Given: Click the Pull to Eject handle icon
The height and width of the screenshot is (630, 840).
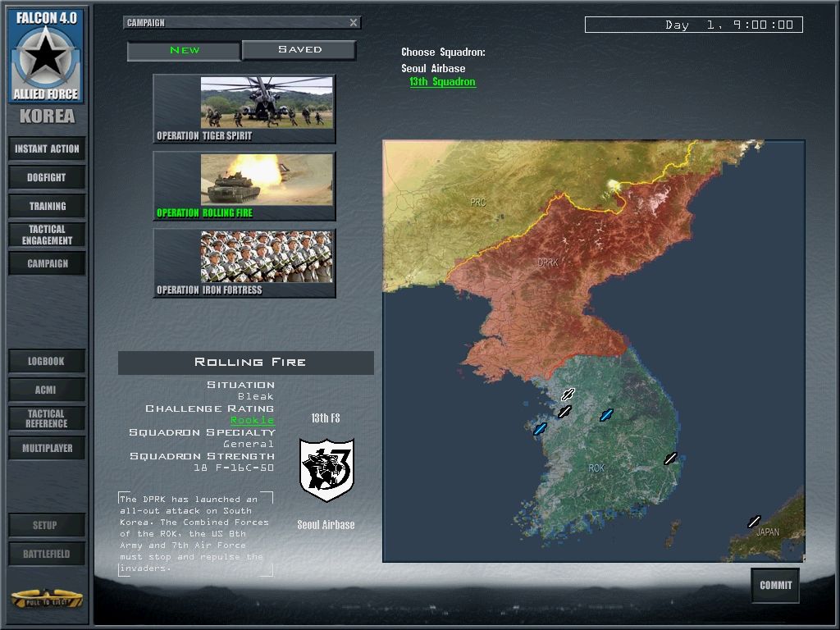Looking at the screenshot, I should coord(47,598).
